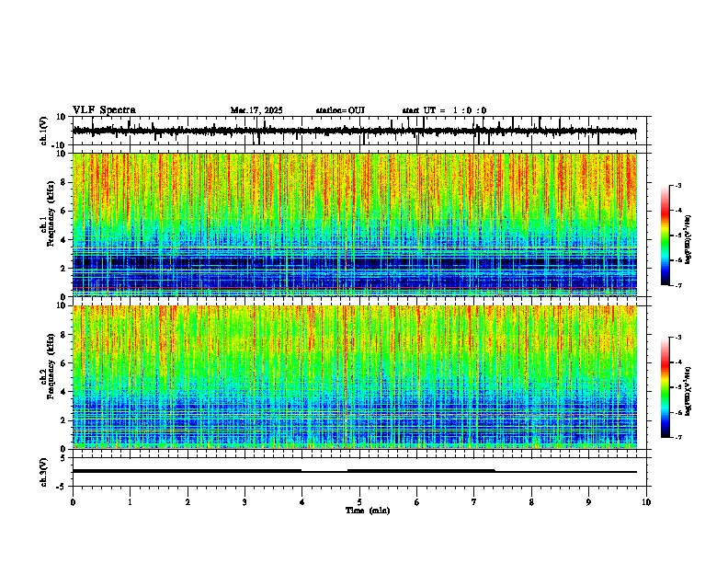728x563 pixels.
Task: Click time-axis tick label "9"
Action: point(589,502)
